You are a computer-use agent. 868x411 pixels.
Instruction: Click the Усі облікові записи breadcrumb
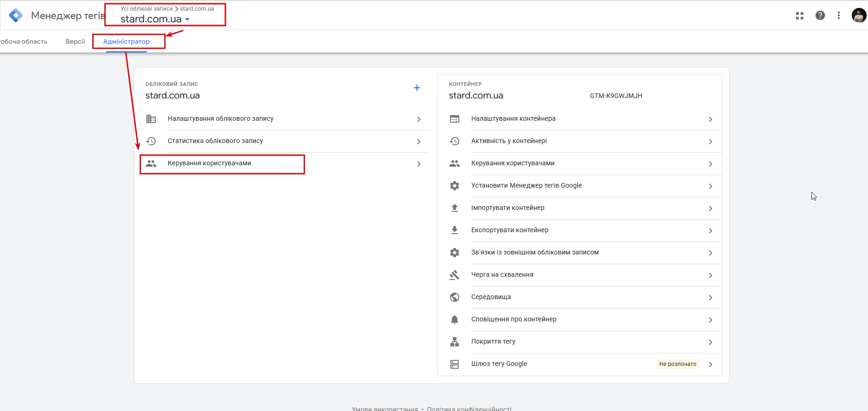[146, 9]
